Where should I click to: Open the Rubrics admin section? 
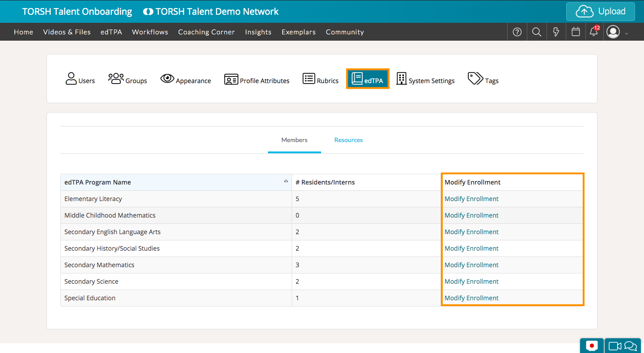[321, 79]
